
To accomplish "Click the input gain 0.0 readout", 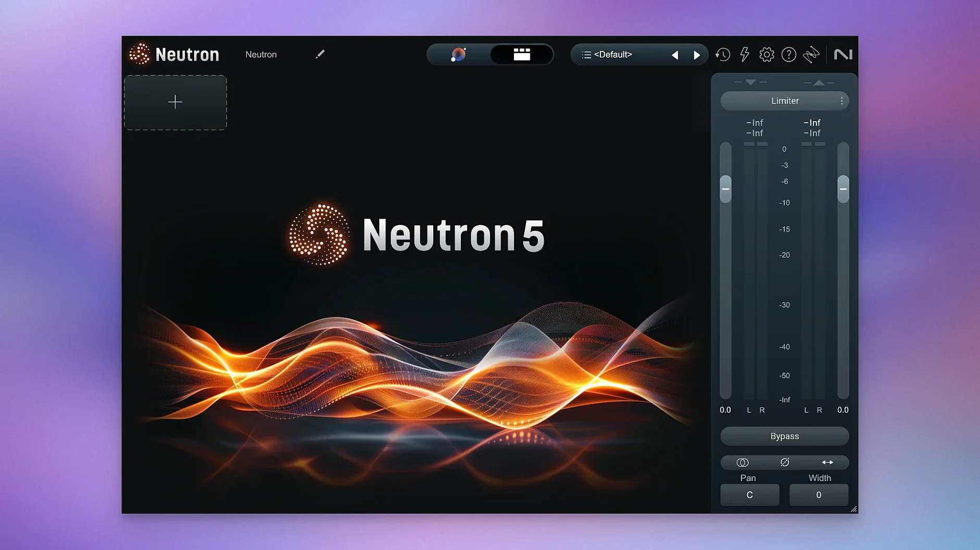I will [x=725, y=410].
